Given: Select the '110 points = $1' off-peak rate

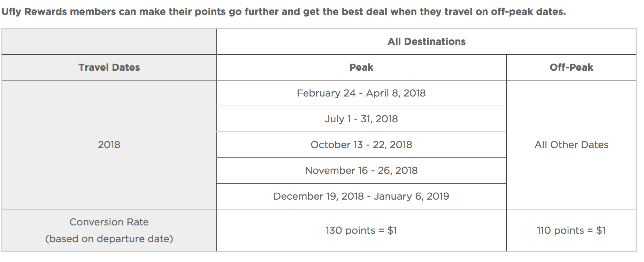Looking at the screenshot, I should (571, 231).
